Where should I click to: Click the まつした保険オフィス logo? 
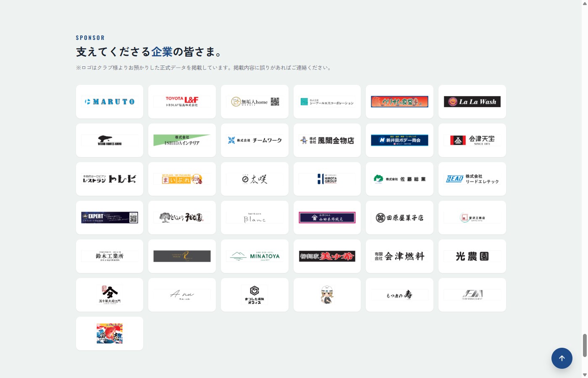click(255, 295)
